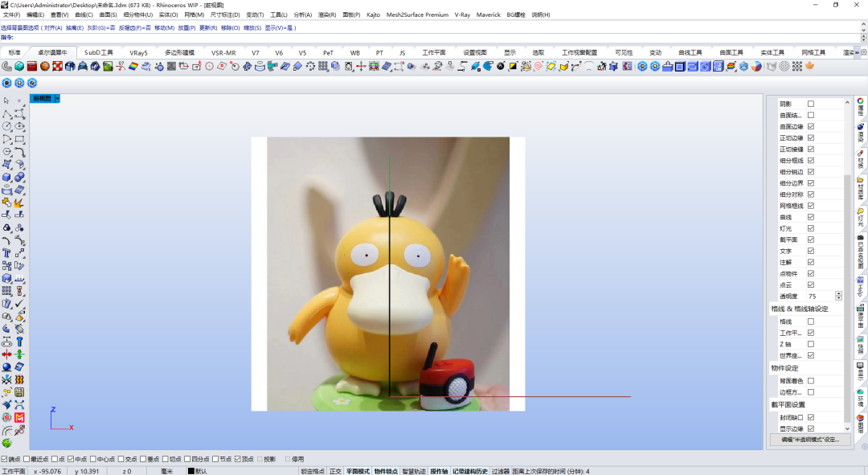Click the 对齐(A) command option
Screen dimensions: 868x475
coord(53,27)
